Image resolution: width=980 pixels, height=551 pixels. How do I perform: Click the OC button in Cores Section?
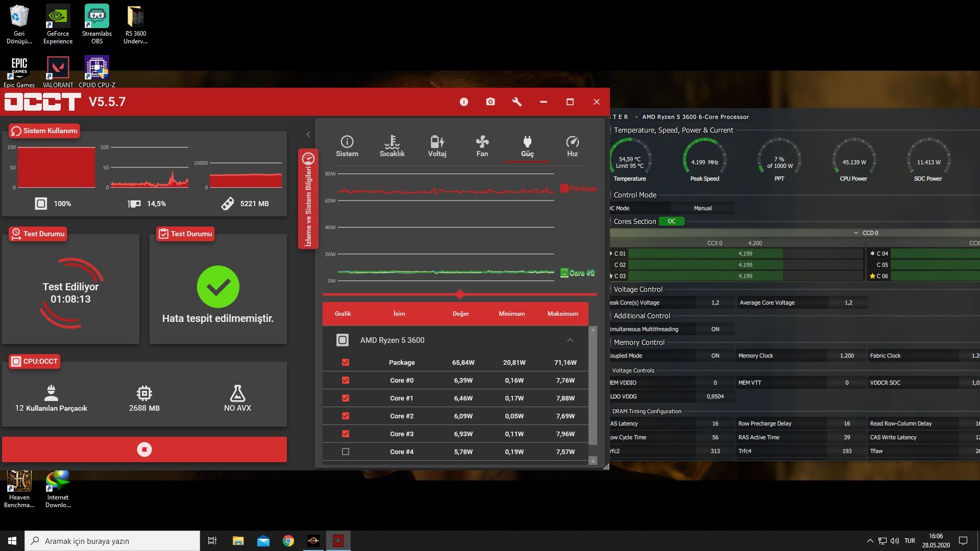coord(671,221)
